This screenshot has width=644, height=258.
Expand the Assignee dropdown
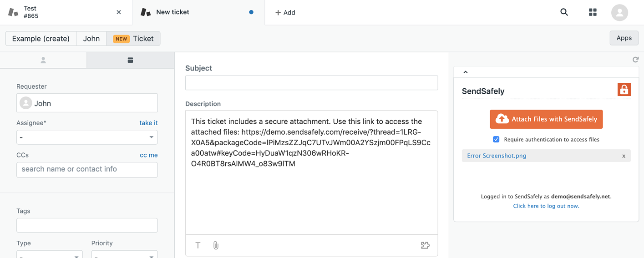(x=87, y=137)
